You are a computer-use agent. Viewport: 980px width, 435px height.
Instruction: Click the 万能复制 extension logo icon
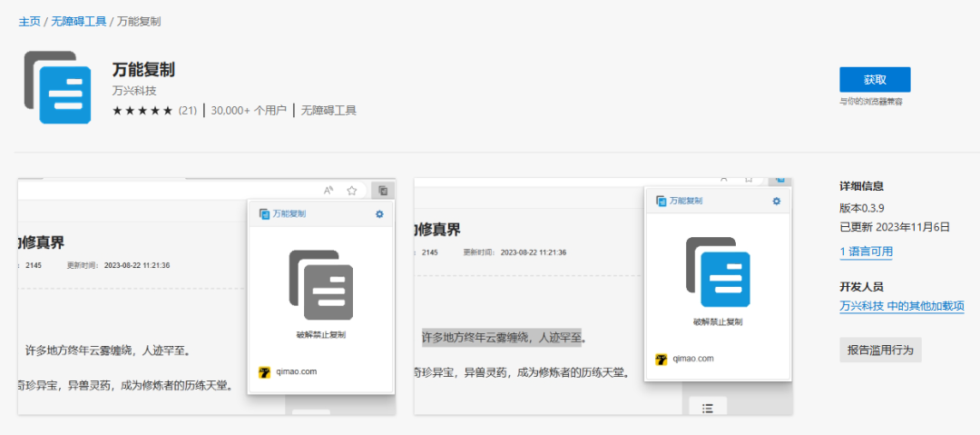pos(58,86)
